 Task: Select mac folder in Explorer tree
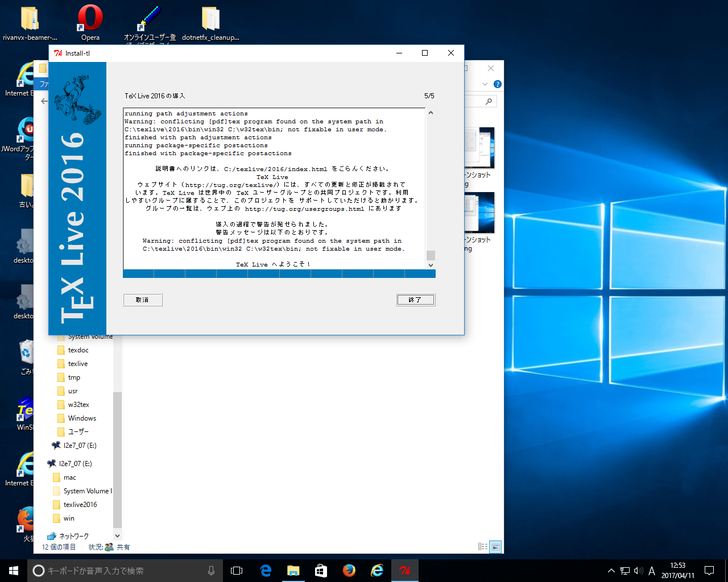click(x=69, y=477)
